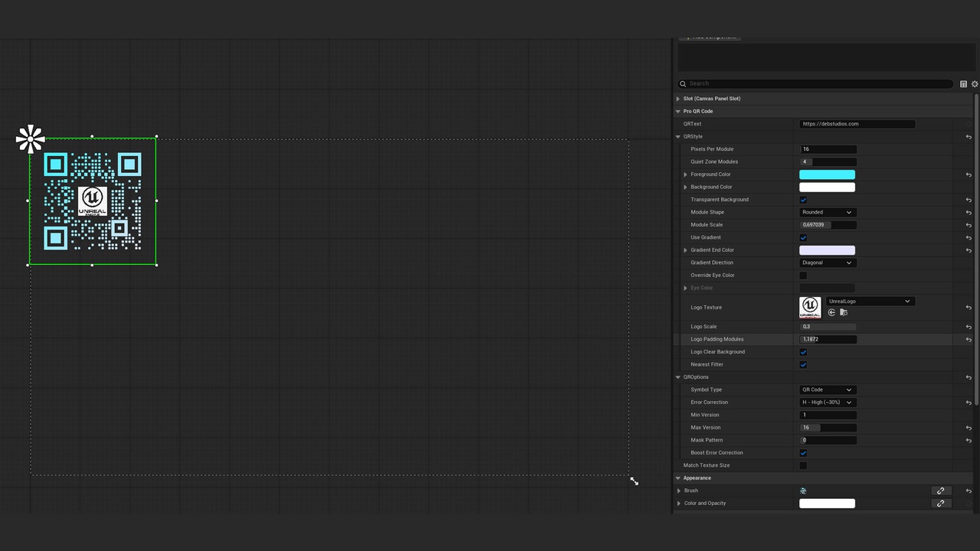Click the Max Version slider field

pyautogui.click(x=828, y=428)
